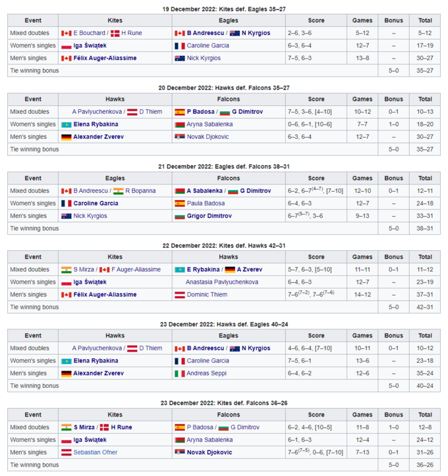Click the Canadian flag beside E Bouchard
The width and height of the screenshot is (448, 476).
click(66, 33)
